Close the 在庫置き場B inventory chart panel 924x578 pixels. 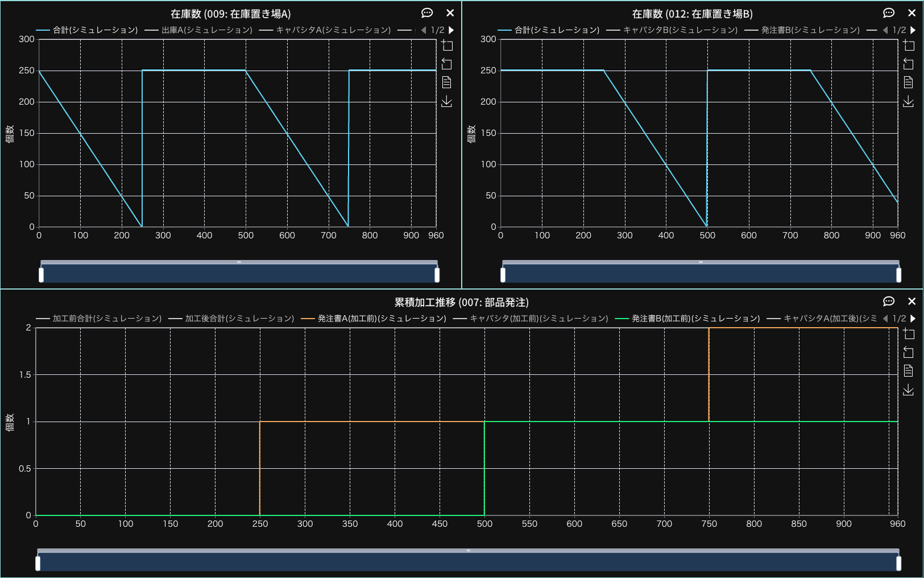(911, 13)
